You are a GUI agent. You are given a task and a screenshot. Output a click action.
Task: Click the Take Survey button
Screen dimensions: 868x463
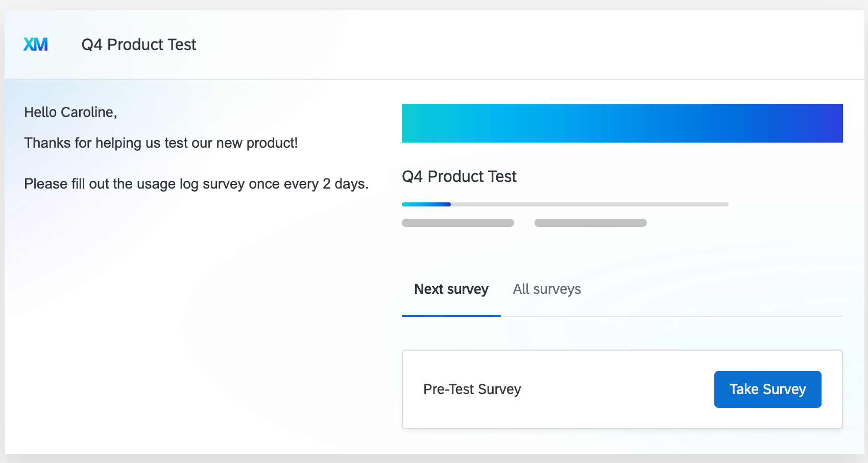[x=767, y=389]
